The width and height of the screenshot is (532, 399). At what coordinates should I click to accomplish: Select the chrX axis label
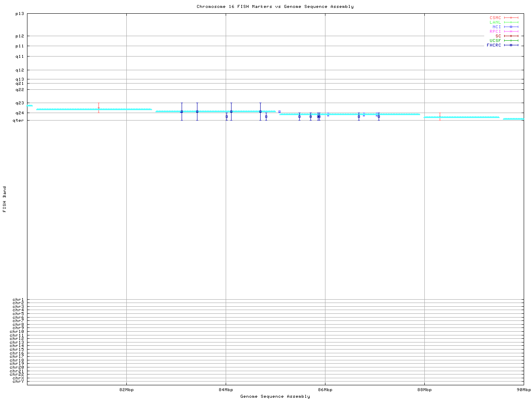tap(18, 378)
